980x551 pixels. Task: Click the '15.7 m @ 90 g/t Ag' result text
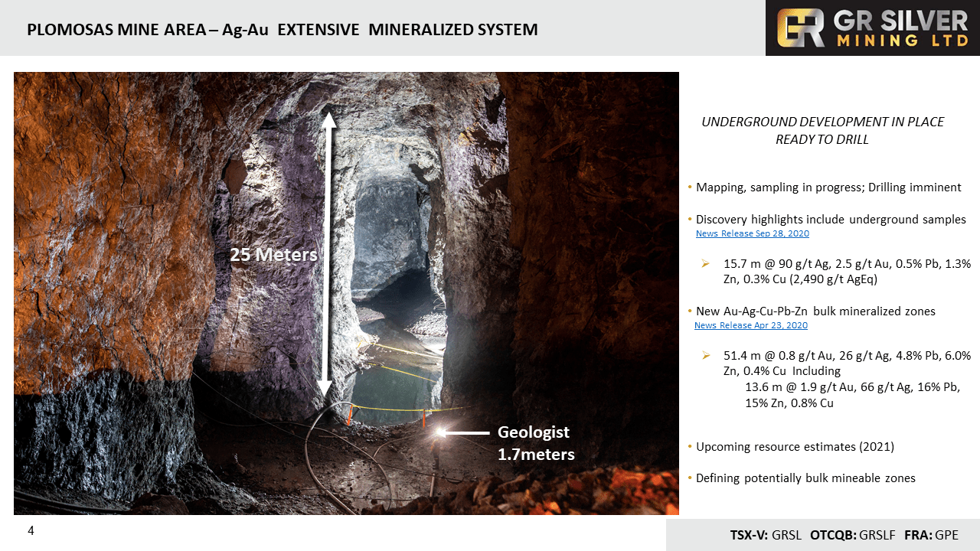coord(847,272)
